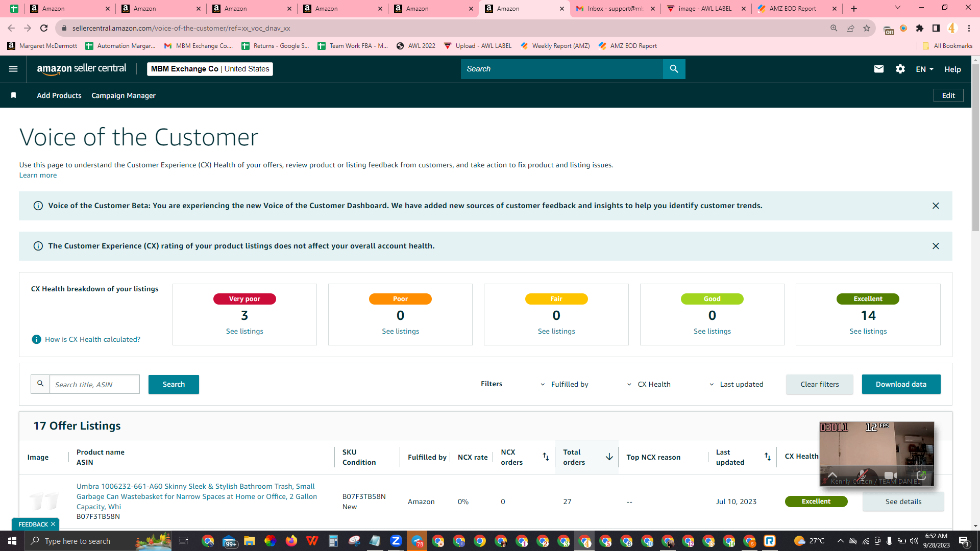
Task: Click the Amazon Seller Central logo
Action: (x=82, y=69)
